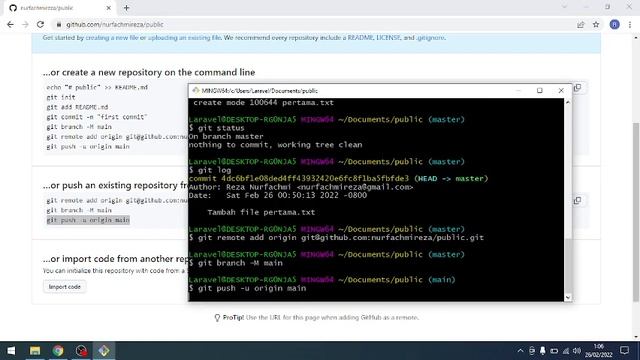Click the MINGW64 terminal title bar icon
The width and height of the screenshot is (640, 360).
(196, 91)
